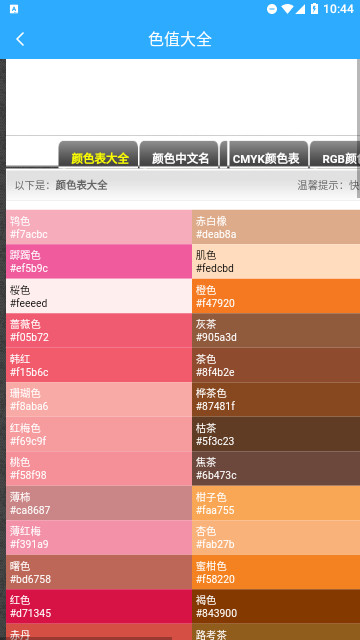
Task: Tap the battery charging icon
Action: pos(314,9)
